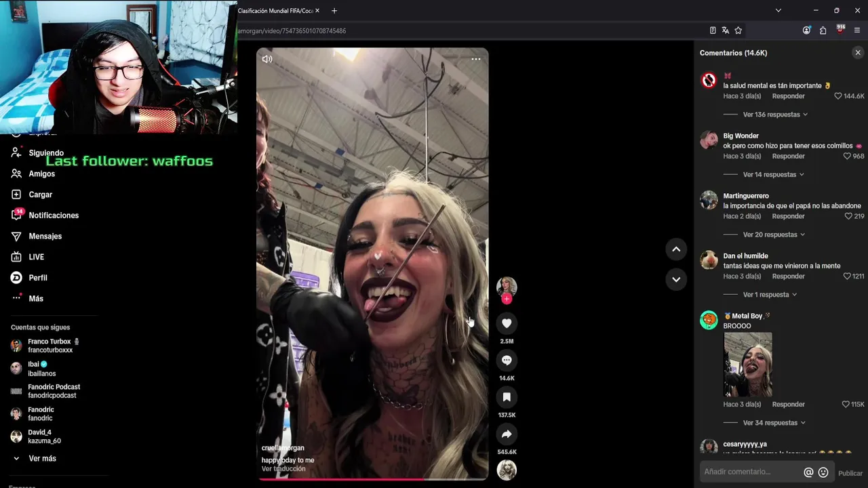Reply to Big Wonder's comment

pyautogui.click(x=788, y=156)
